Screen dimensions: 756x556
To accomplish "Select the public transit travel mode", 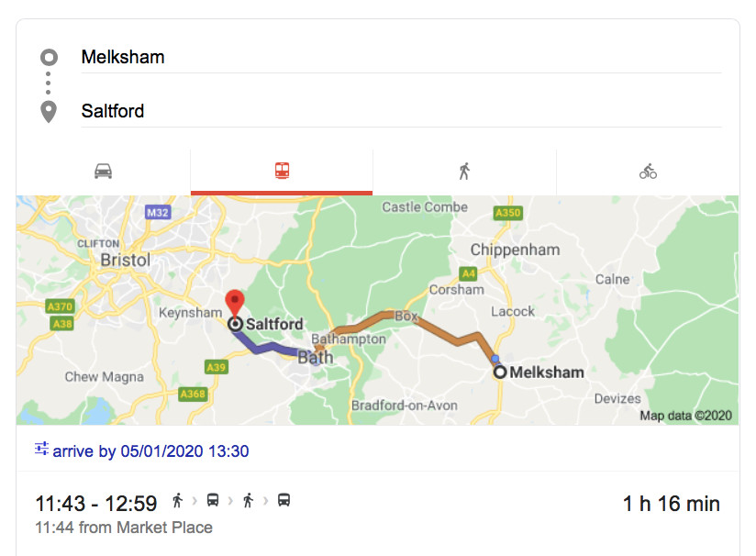I will point(282,172).
